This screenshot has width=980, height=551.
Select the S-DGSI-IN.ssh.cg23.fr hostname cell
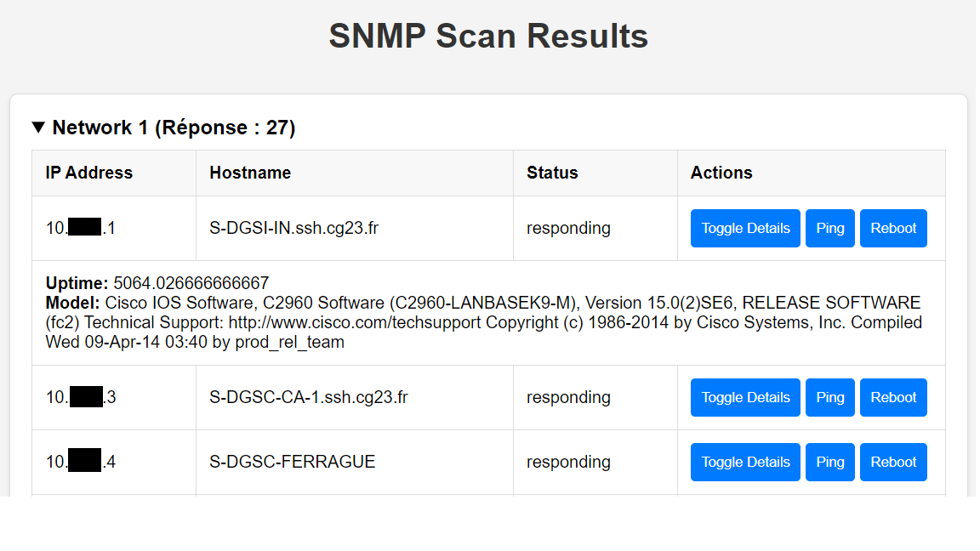(294, 228)
